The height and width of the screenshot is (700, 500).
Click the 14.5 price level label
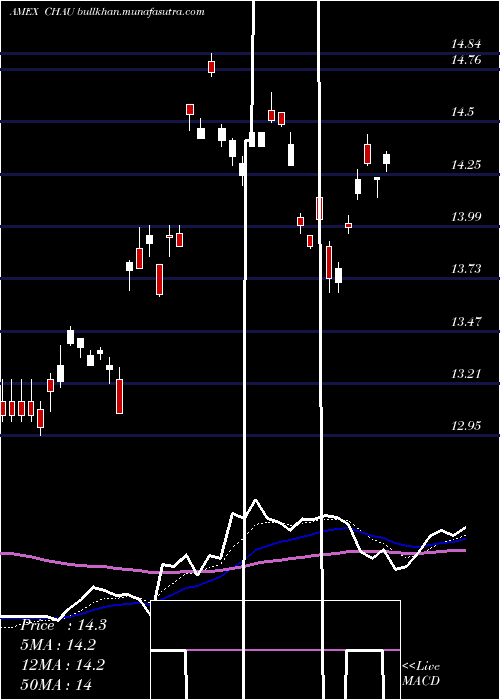462,112
